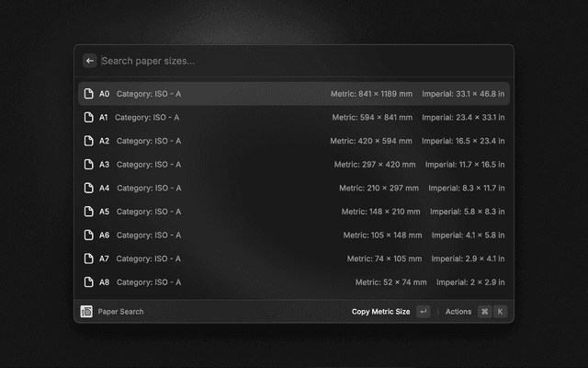
Task: Click the A5 paper document icon
Action: pos(89,212)
